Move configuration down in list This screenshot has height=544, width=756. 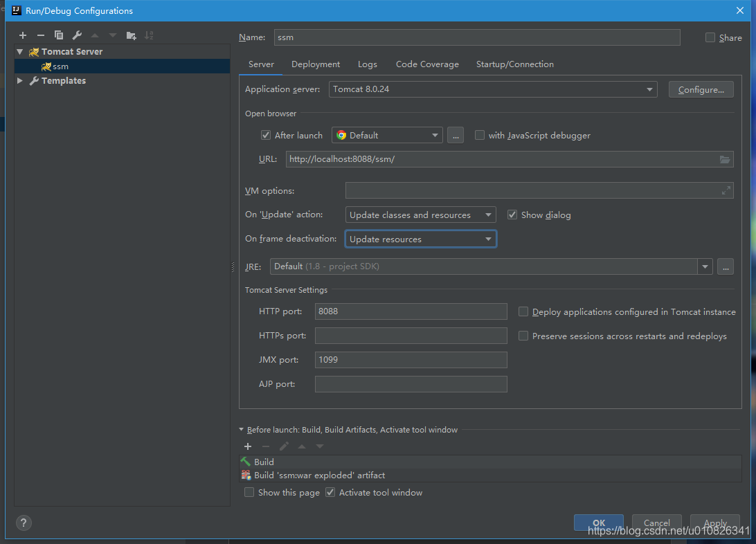click(113, 35)
